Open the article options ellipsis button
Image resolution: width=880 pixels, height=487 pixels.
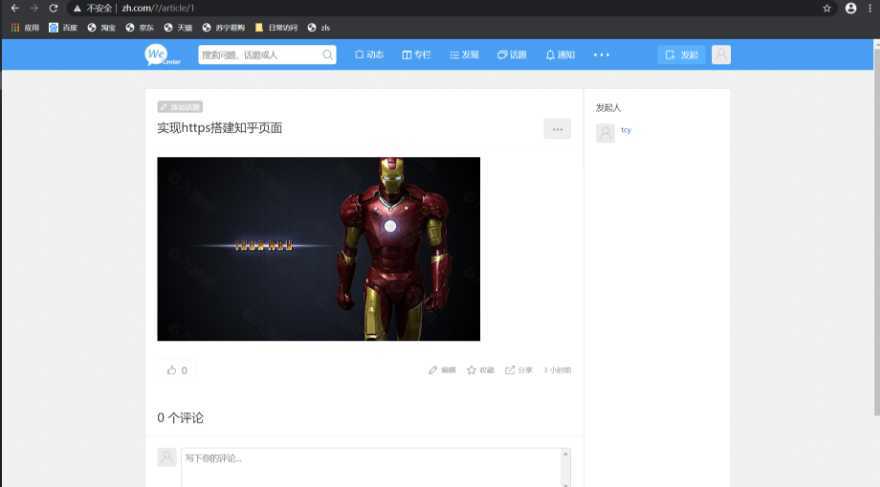(x=557, y=129)
